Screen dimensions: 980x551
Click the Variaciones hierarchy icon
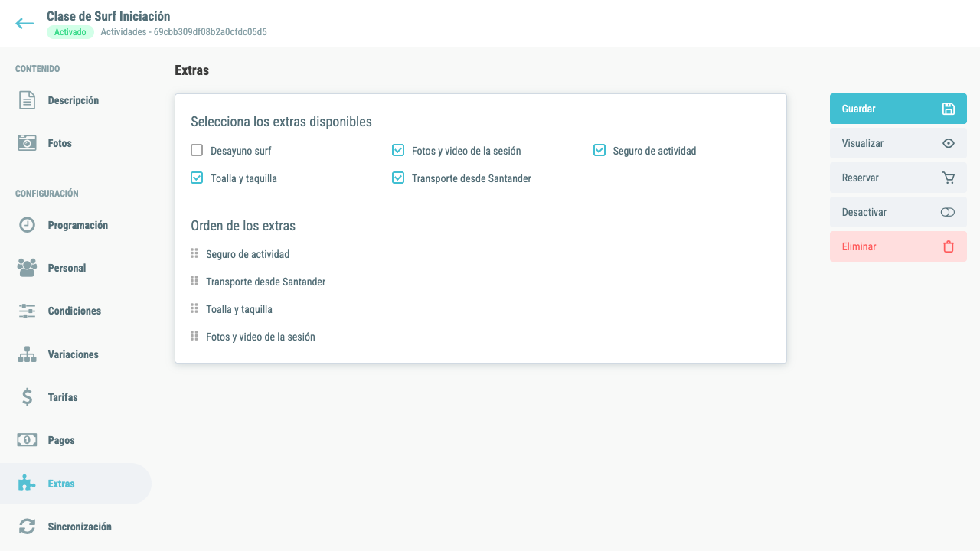pos(27,354)
